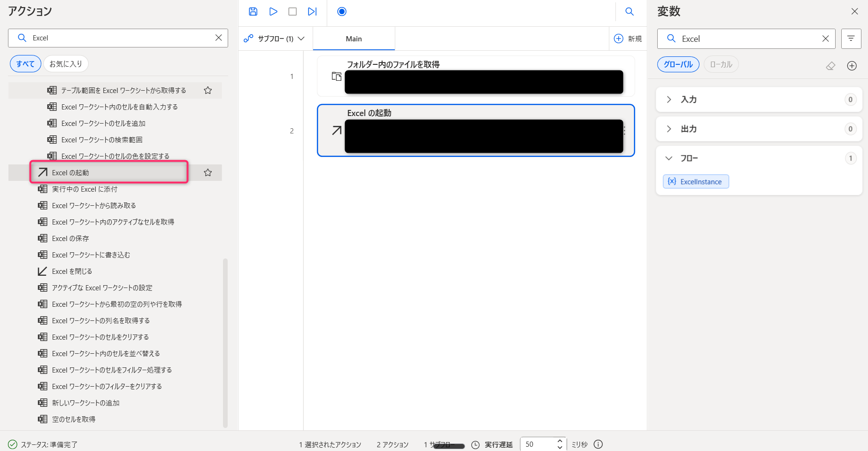
Task: Open the Main subflow tab
Action: pos(354,39)
